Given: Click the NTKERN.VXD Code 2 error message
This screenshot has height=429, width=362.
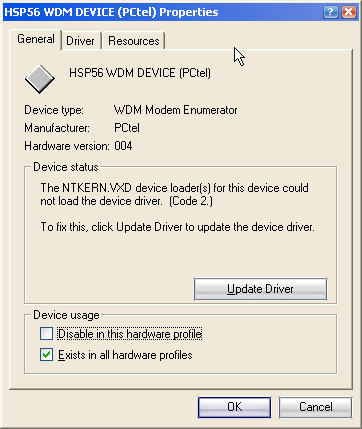Looking at the screenshot, I should [174, 194].
